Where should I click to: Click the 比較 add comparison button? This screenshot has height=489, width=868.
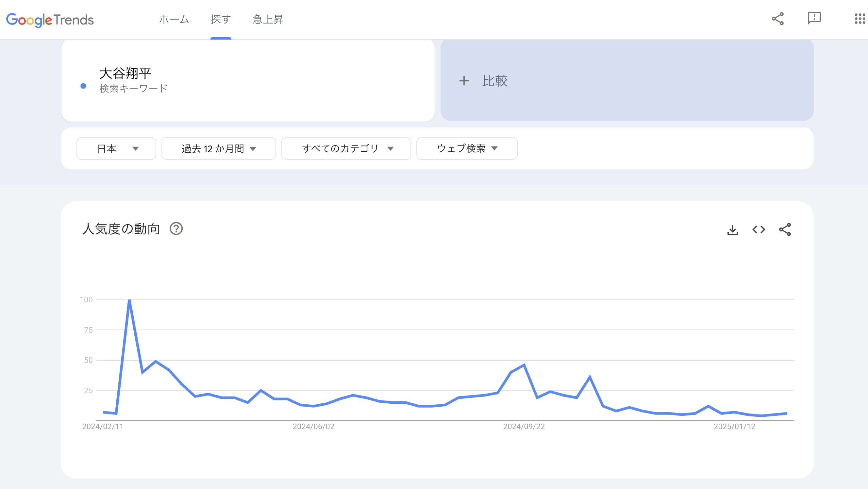coord(627,80)
